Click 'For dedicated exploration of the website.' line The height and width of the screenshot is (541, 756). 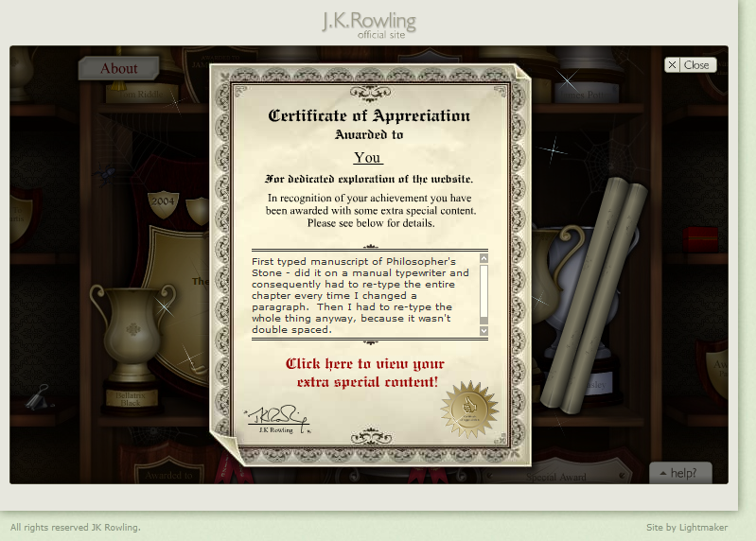coord(369,179)
